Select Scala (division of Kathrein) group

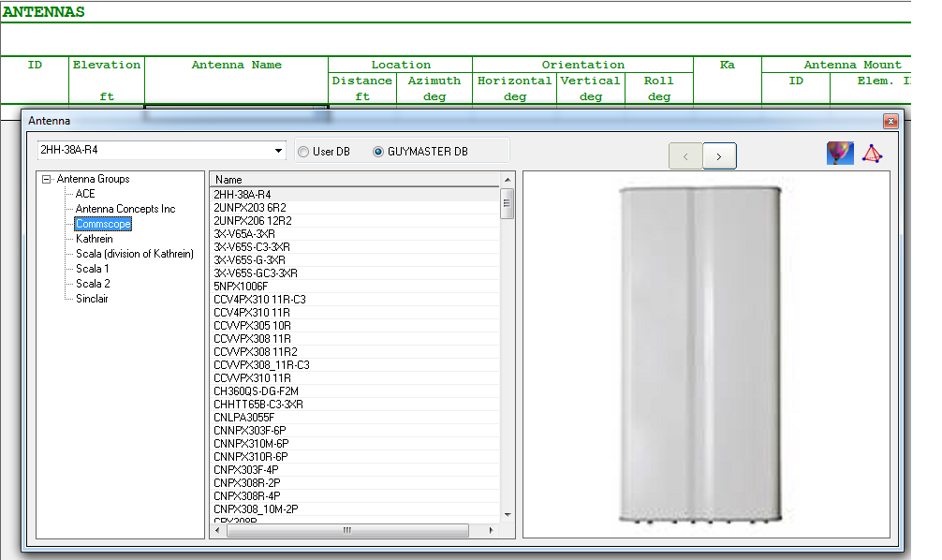tap(135, 254)
